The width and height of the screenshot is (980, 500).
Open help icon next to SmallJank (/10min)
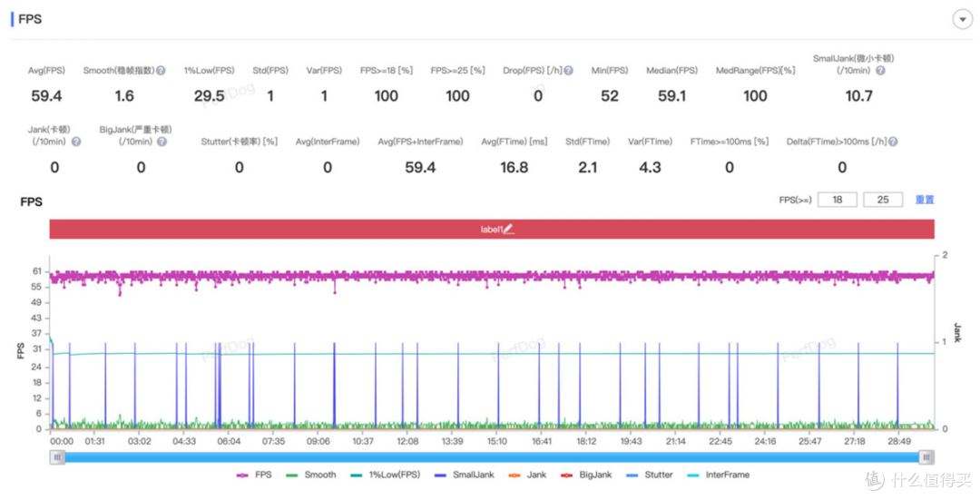pyautogui.click(x=880, y=71)
